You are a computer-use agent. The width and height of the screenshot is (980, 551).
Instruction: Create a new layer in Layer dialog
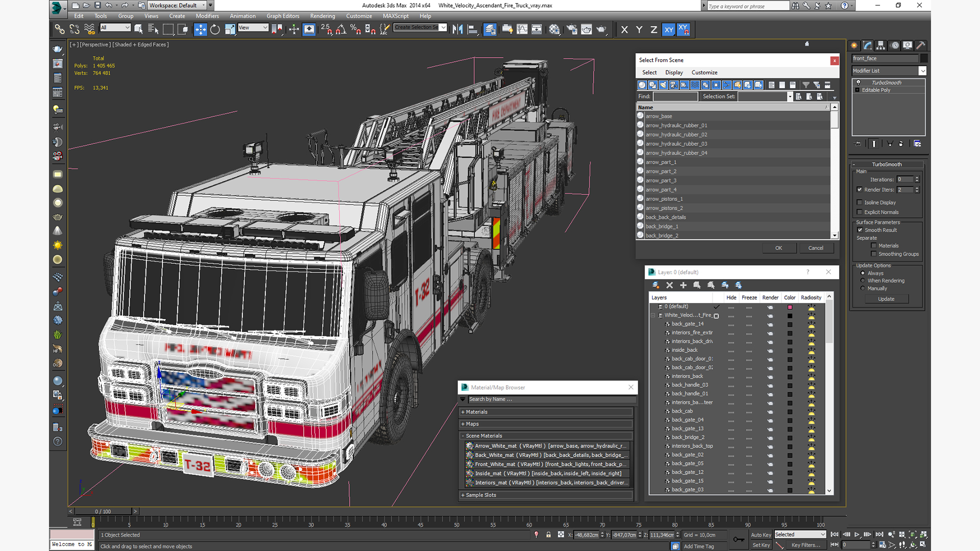[x=656, y=285]
